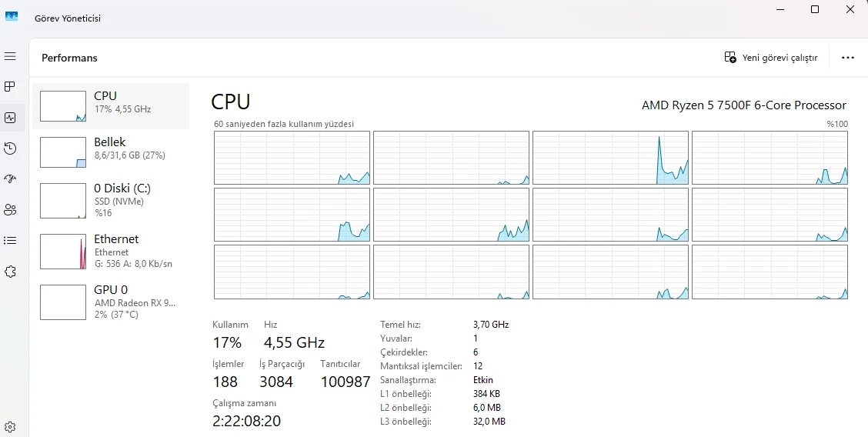
Task: Open the Details list sidebar icon
Action: point(10,240)
